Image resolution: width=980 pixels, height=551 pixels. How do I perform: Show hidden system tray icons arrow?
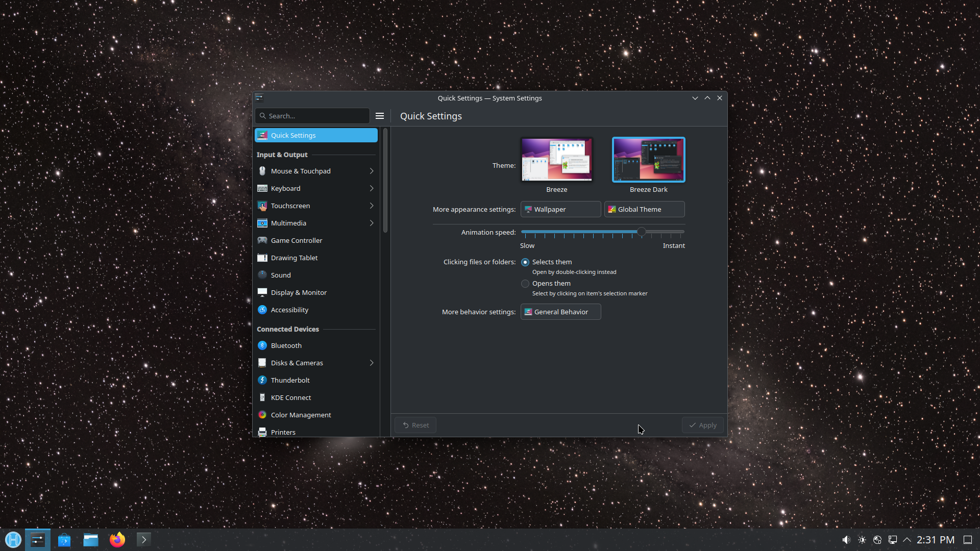tap(907, 540)
